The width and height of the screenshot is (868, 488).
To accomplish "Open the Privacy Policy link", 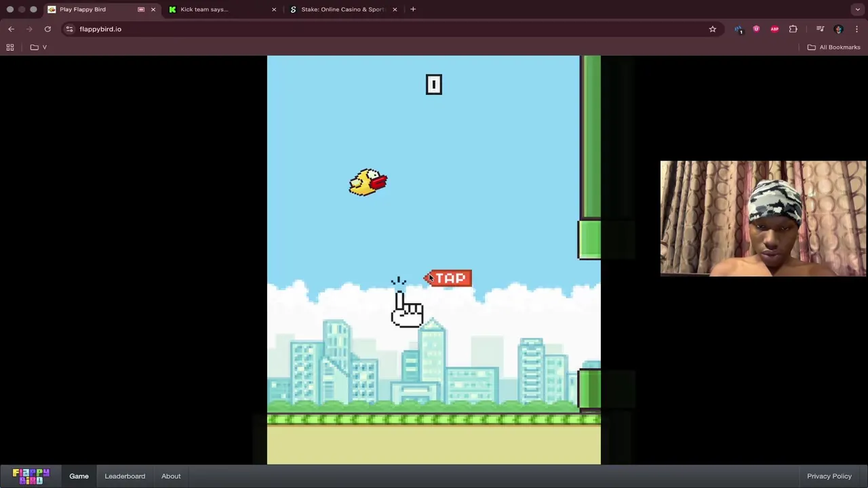I will click(829, 476).
